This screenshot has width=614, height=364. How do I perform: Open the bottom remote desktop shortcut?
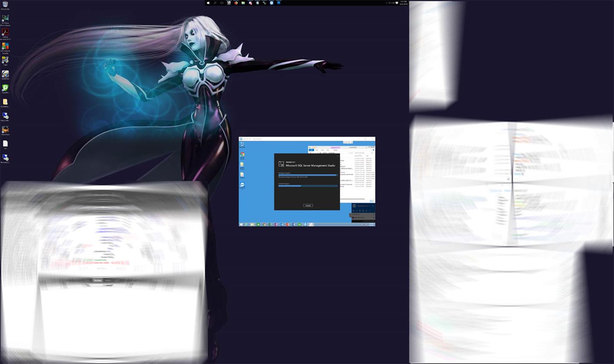pyautogui.click(x=5, y=158)
